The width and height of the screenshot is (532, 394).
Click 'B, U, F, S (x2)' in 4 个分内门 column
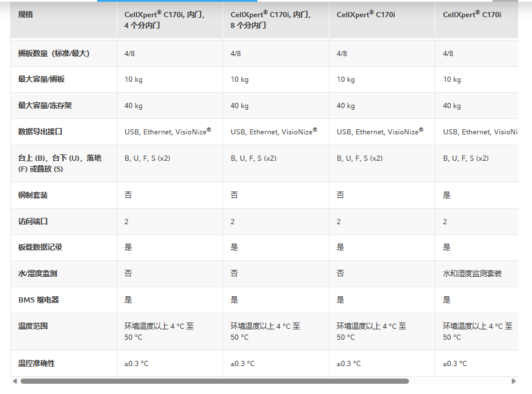[x=147, y=158]
